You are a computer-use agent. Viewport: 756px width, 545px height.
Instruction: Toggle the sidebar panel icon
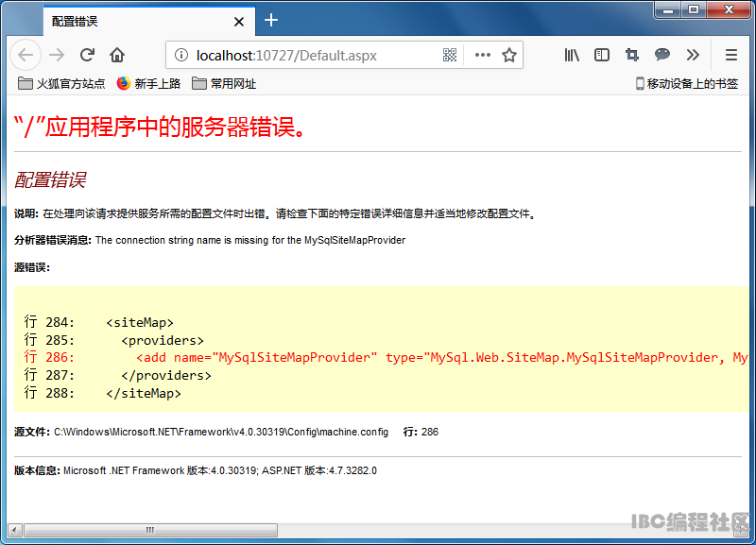[602, 55]
